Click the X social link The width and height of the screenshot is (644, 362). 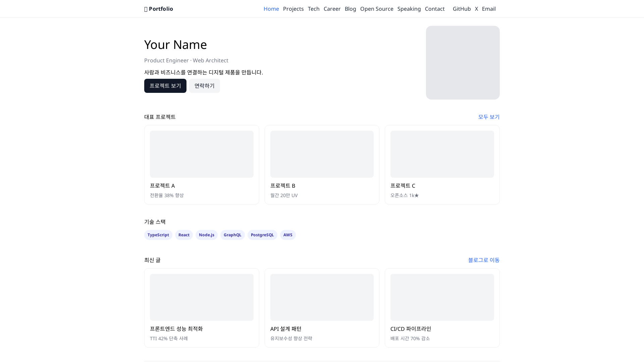pyautogui.click(x=476, y=9)
